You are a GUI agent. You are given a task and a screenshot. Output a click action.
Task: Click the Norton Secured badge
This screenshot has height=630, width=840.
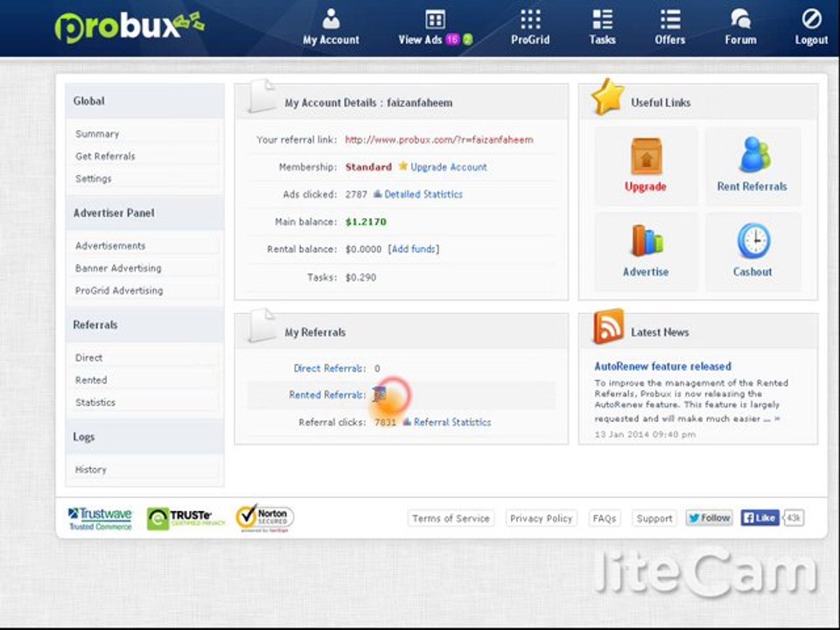pyautogui.click(x=264, y=518)
